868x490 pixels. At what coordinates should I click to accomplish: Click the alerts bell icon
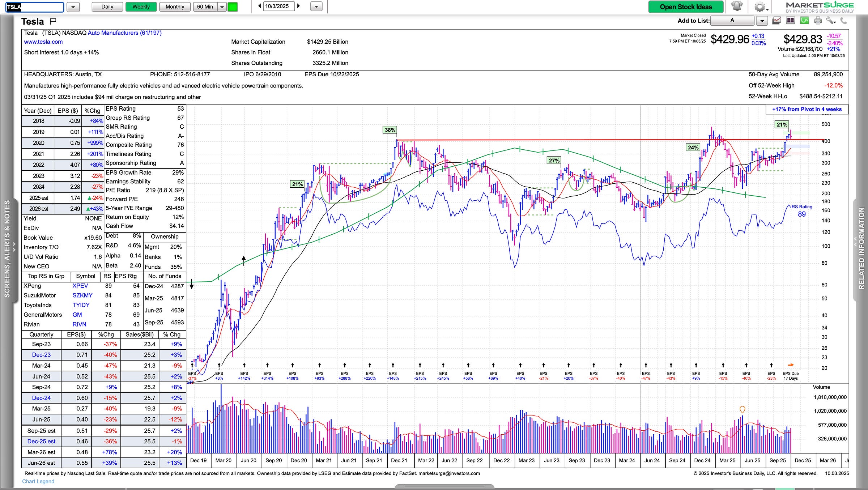point(737,6)
